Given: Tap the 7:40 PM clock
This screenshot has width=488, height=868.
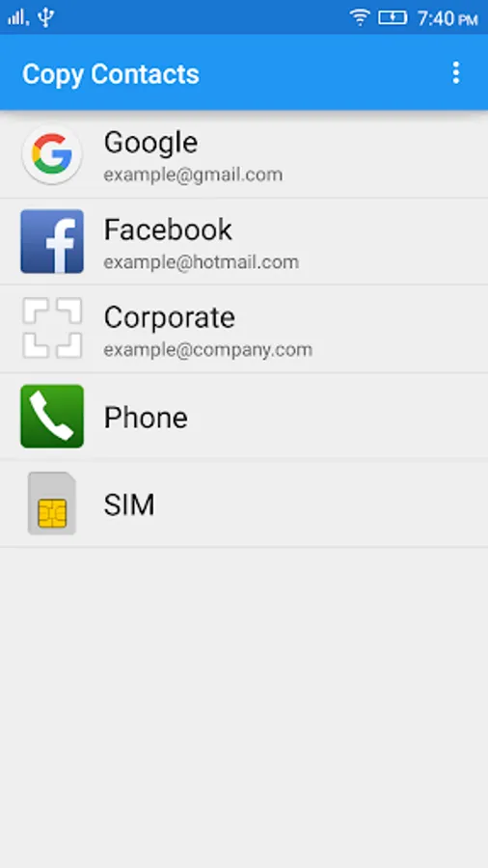Looking at the screenshot, I should click(447, 19).
